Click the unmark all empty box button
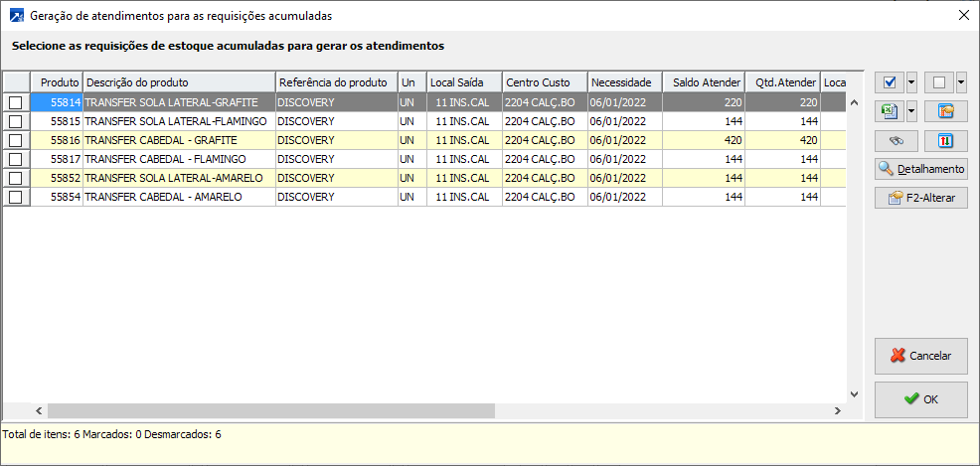The image size is (980, 466). tap(938, 82)
